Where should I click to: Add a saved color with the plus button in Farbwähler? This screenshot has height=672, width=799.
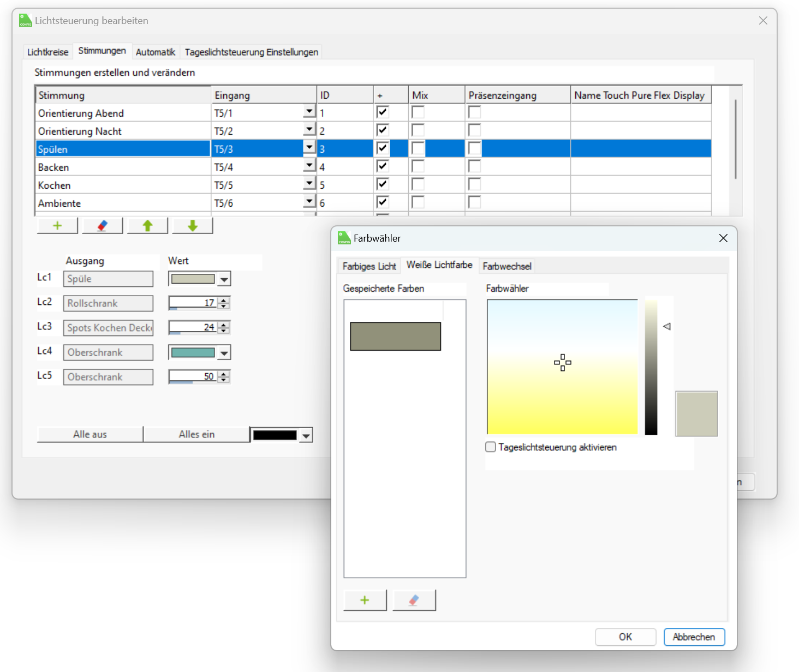tap(365, 600)
